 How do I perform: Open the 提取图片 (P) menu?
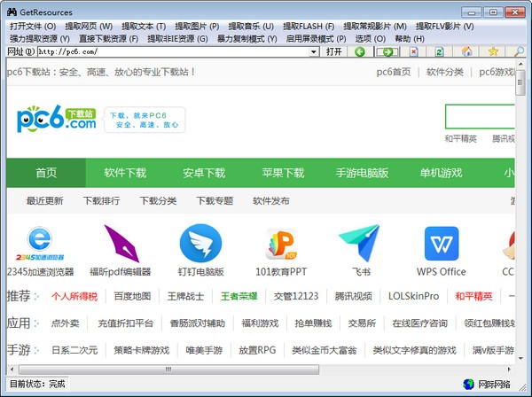click(197, 26)
